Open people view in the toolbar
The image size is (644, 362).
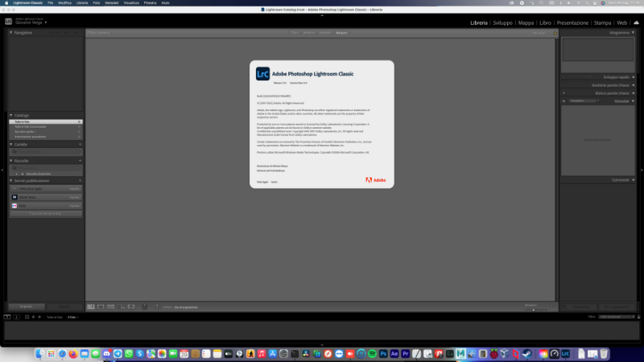[131, 307]
